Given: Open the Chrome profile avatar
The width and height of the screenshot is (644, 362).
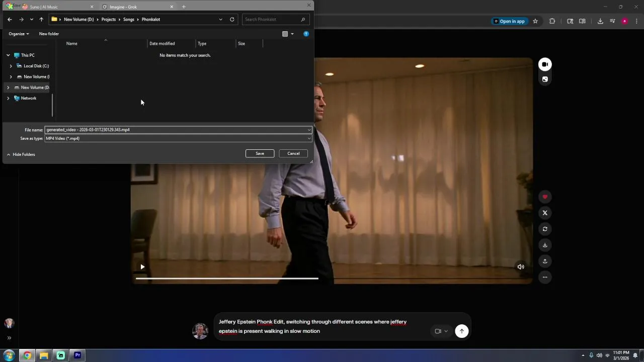Looking at the screenshot, I should point(624,21).
